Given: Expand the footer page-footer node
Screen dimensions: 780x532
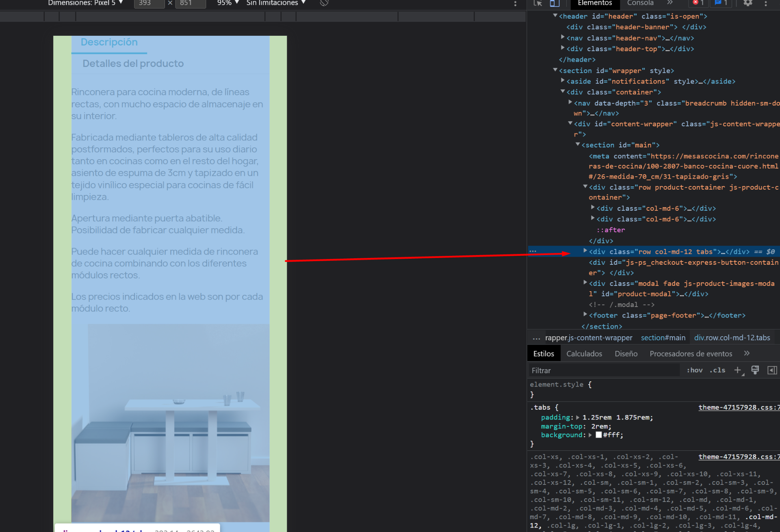Looking at the screenshot, I should pos(585,315).
